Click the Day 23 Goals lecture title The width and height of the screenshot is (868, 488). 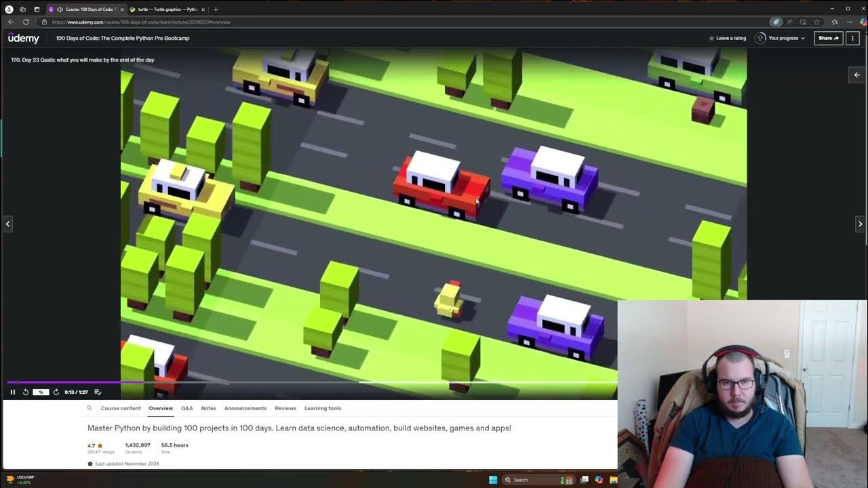[x=83, y=60]
